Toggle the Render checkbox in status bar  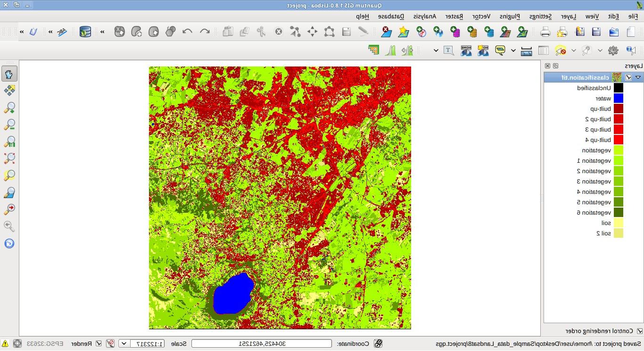coord(99,344)
